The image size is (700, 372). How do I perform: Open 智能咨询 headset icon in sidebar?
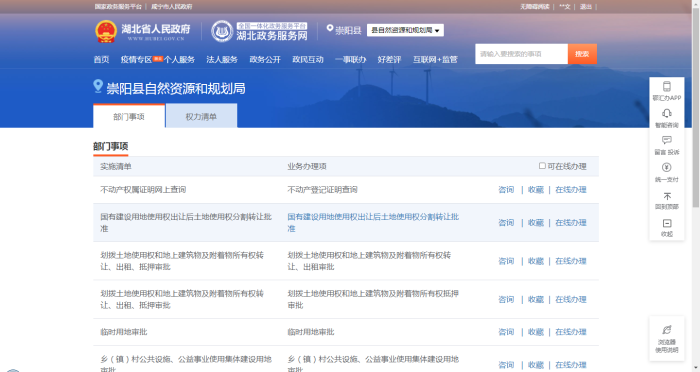[x=667, y=114]
